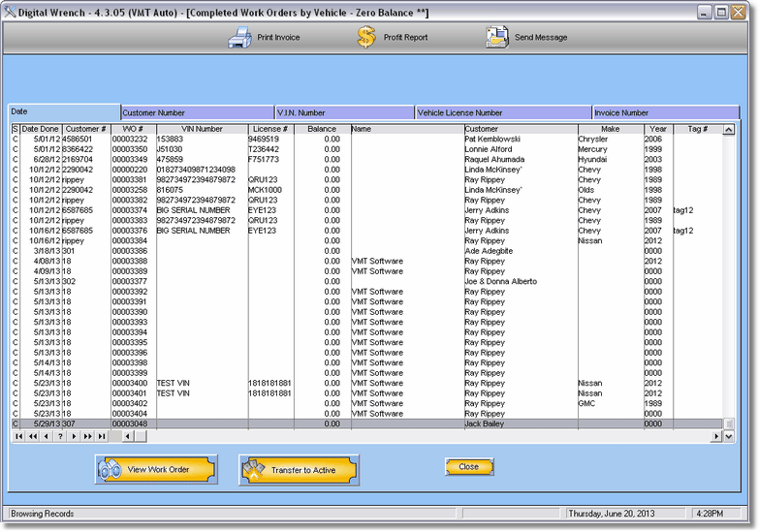
Task: Click the Profit Report label
Action: click(405, 37)
